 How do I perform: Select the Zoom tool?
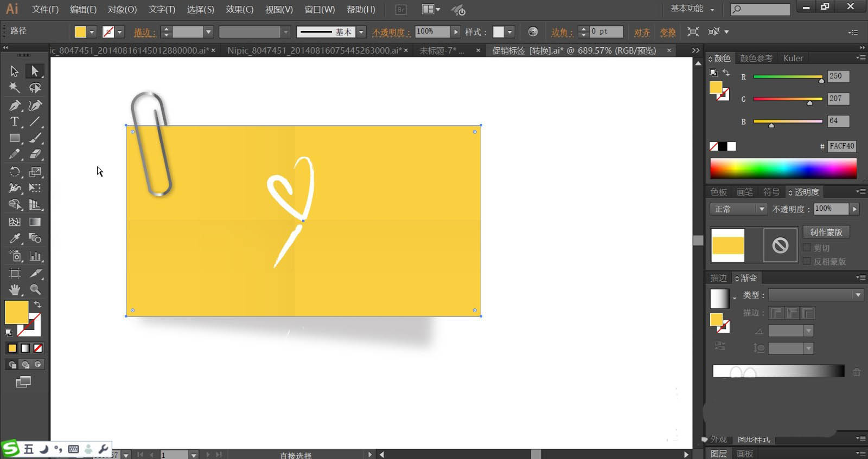35,289
